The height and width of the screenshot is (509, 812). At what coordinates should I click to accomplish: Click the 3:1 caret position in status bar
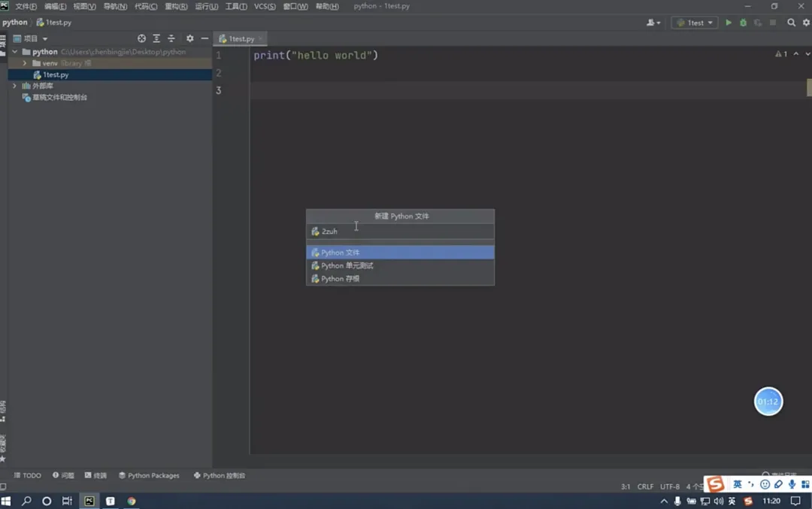626,486
